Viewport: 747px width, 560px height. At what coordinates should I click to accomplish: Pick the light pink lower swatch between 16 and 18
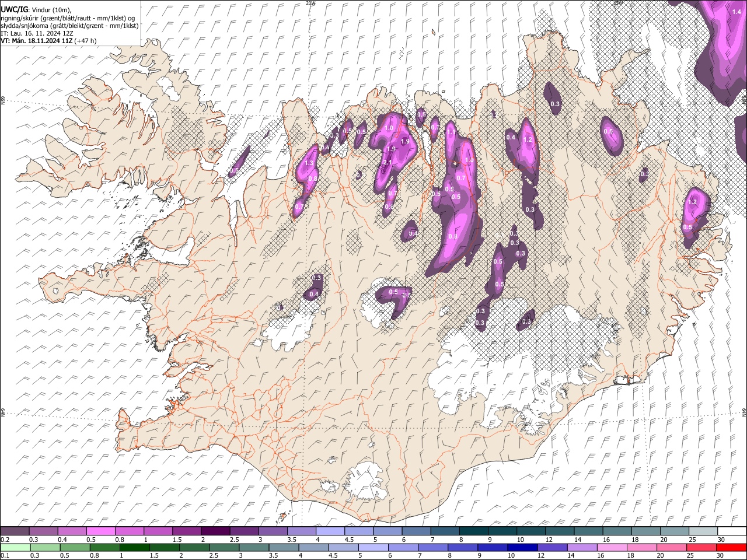pyautogui.click(x=613, y=548)
